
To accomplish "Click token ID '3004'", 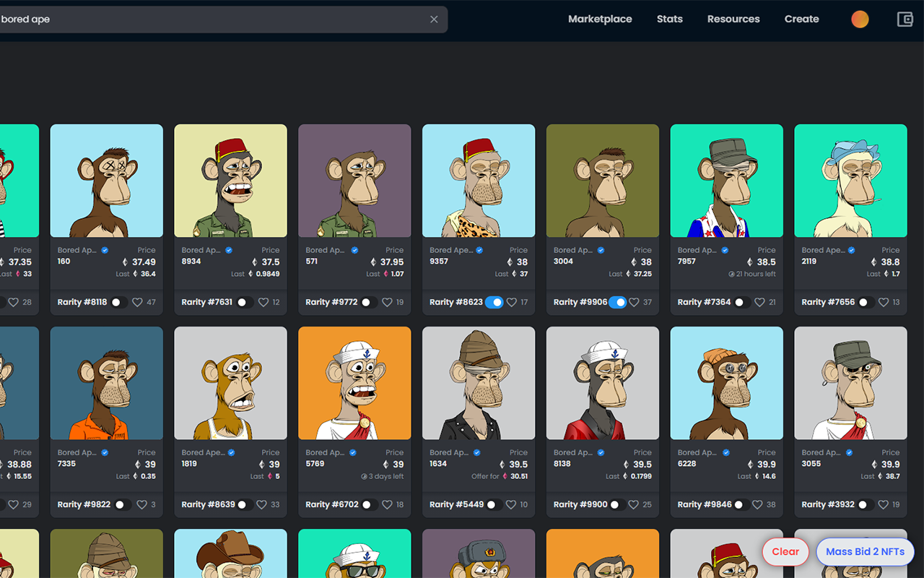I will (x=563, y=261).
